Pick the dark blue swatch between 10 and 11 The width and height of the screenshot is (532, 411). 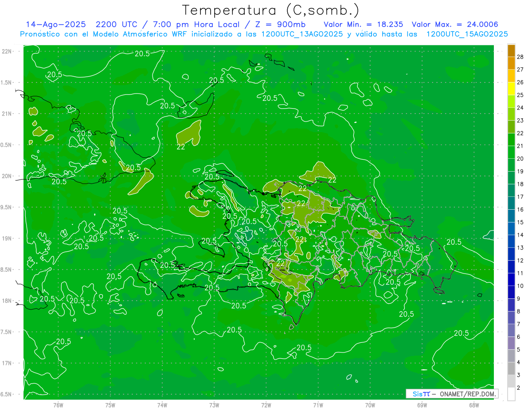pos(511,279)
